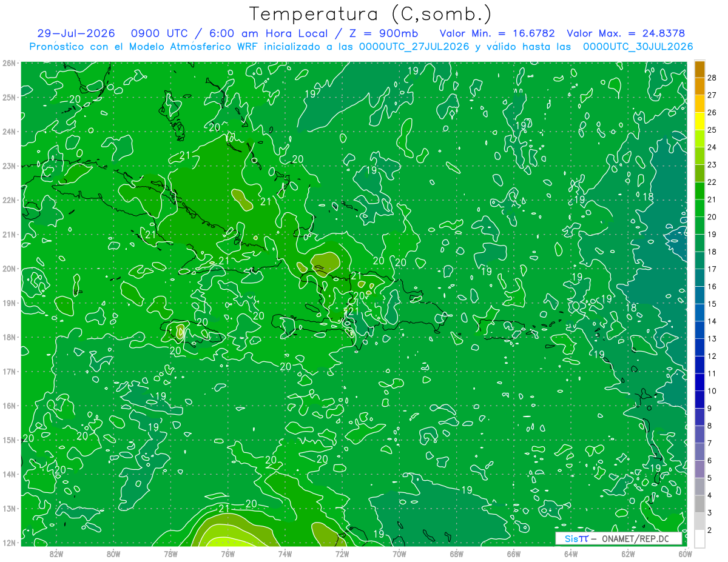The height and width of the screenshot is (562, 728).
Task: Click the "24N" latitude axis label
Action: pos(9,132)
